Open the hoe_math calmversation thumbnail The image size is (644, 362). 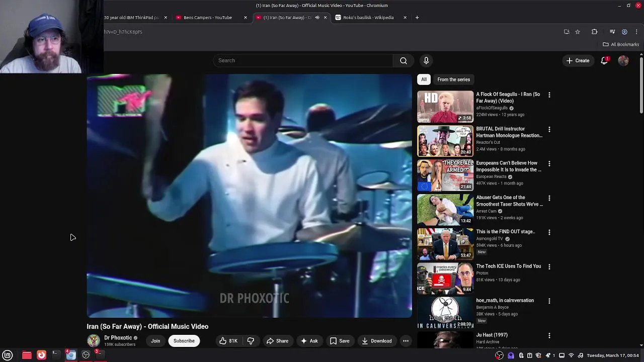tap(445, 313)
